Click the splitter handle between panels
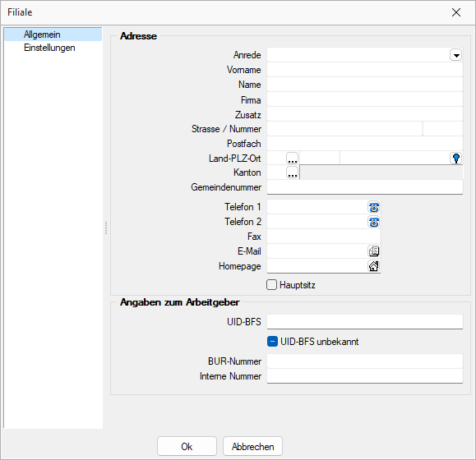 point(106,228)
